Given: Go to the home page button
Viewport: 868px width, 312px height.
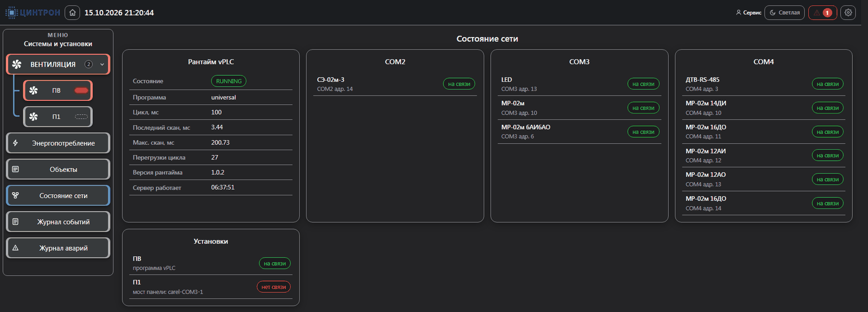Looking at the screenshot, I should click(x=72, y=12).
